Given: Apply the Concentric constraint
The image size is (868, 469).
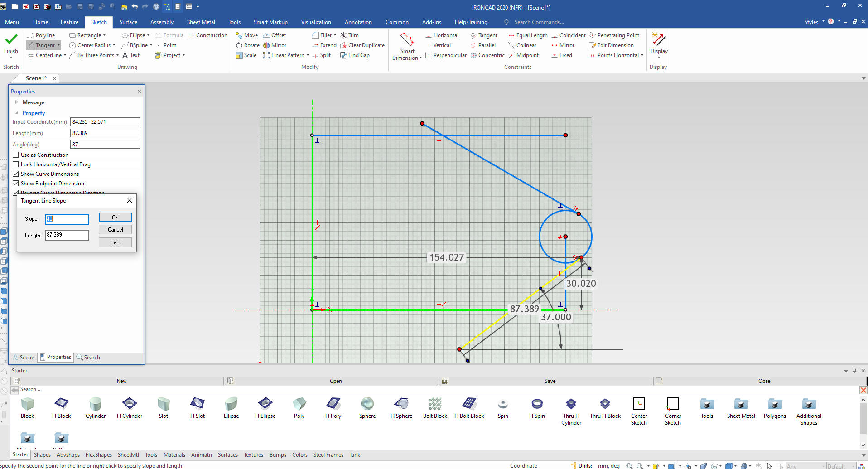Looking at the screenshot, I should coord(487,55).
